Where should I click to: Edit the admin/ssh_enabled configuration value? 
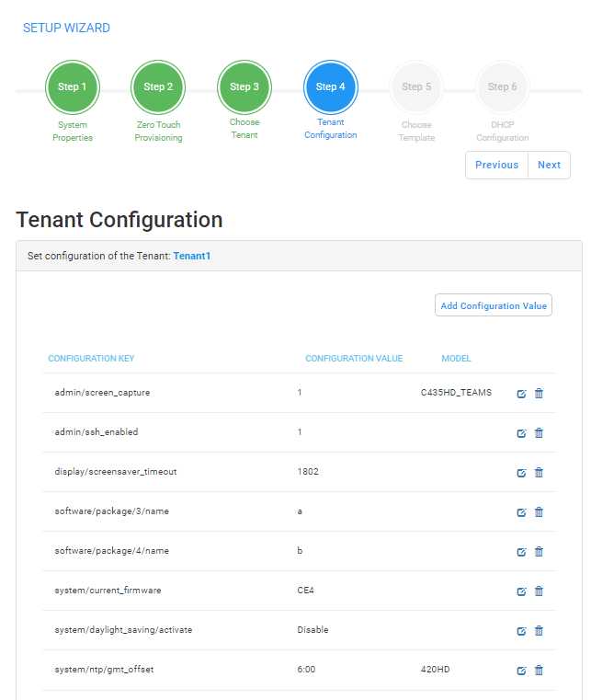tap(521, 433)
